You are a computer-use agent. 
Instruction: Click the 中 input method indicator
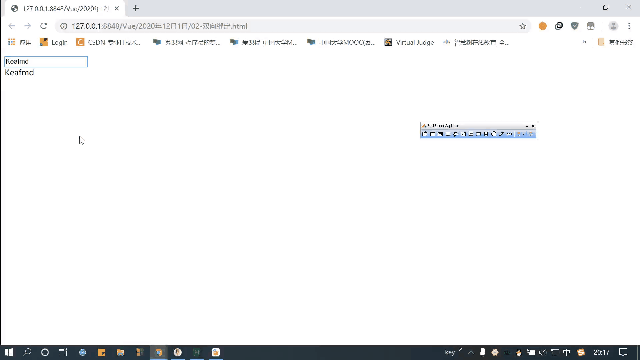coord(567,352)
